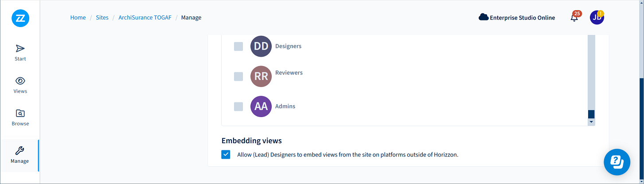The height and width of the screenshot is (184, 644).
Task: Check the Reviewers group checkbox
Action: pyautogui.click(x=238, y=76)
